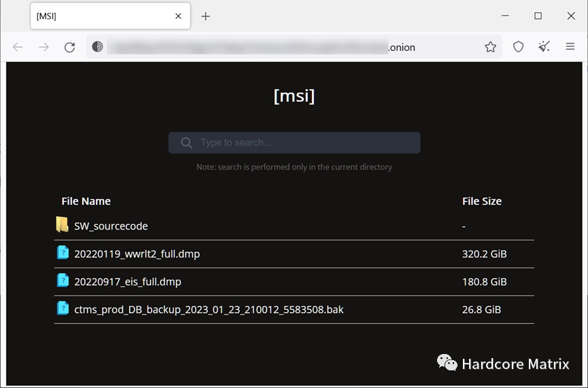Image resolution: width=588 pixels, height=388 pixels.
Task: Click the 320.2 GiB size value
Action: pos(484,253)
